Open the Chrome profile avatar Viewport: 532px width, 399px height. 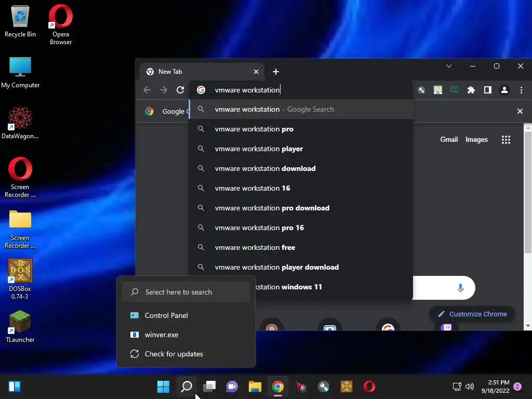click(x=504, y=90)
